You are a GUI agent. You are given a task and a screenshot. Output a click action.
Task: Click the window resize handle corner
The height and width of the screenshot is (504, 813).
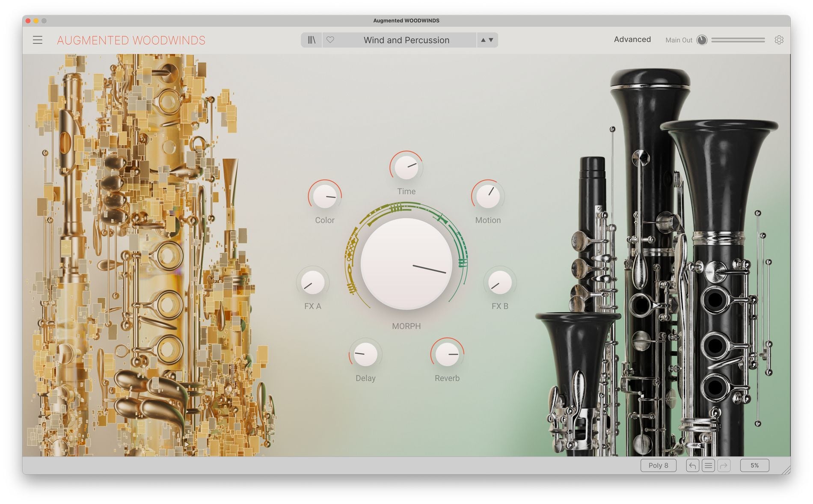click(786, 470)
